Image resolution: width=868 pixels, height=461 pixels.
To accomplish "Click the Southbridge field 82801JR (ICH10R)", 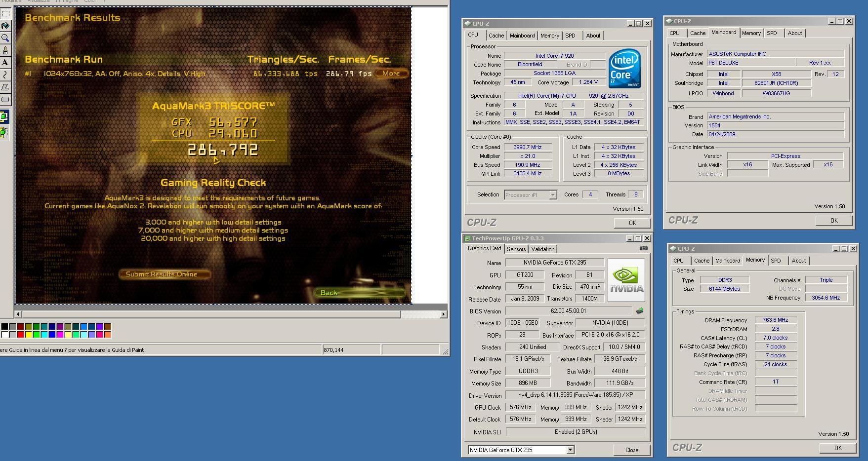I will [776, 83].
